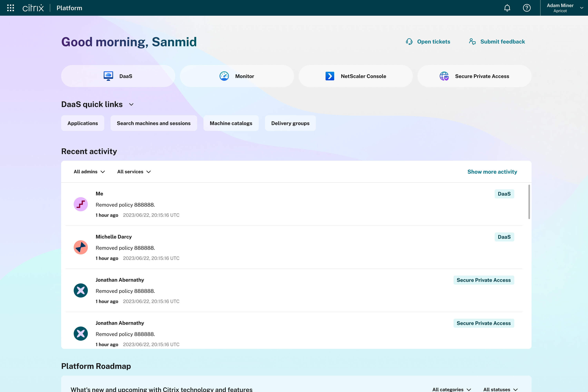Click the Monitor gauge icon
588x392 pixels.
[x=224, y=76]
